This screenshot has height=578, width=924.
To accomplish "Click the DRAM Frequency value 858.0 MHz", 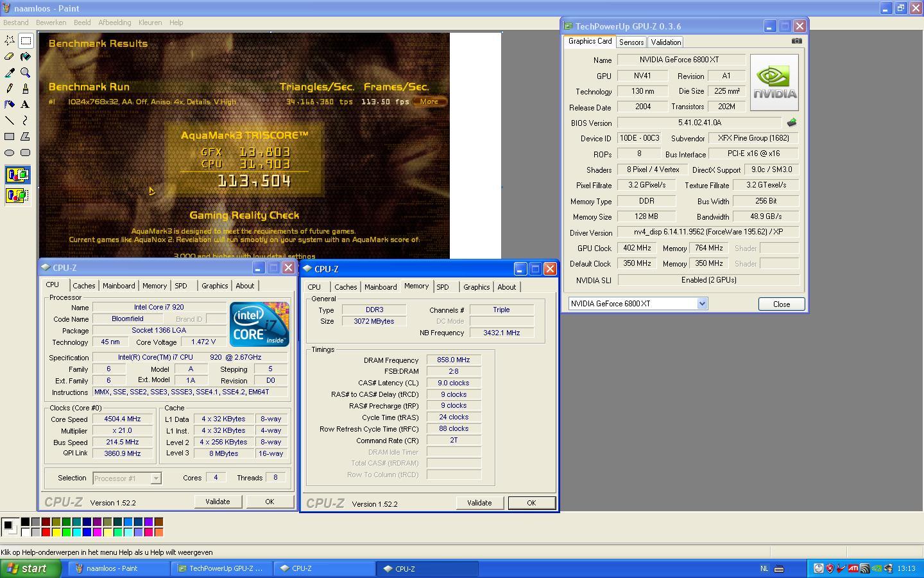I will [x=454, y=360].
